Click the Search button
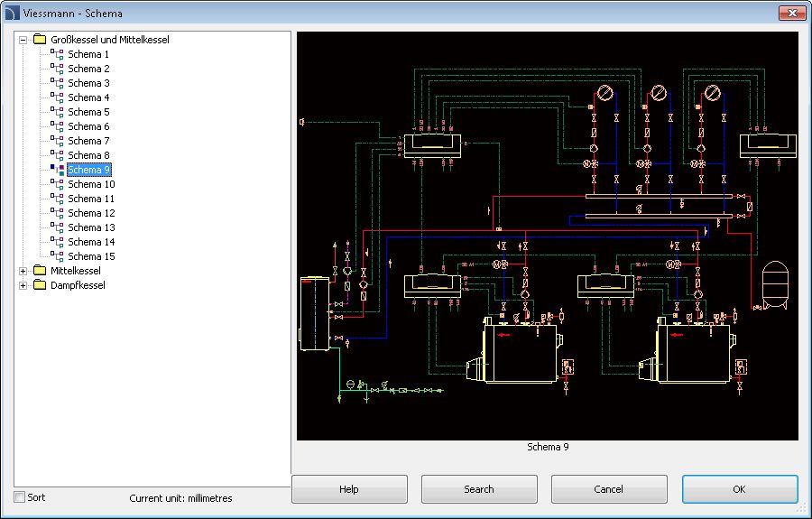812x519 pixels. [479, 489]
